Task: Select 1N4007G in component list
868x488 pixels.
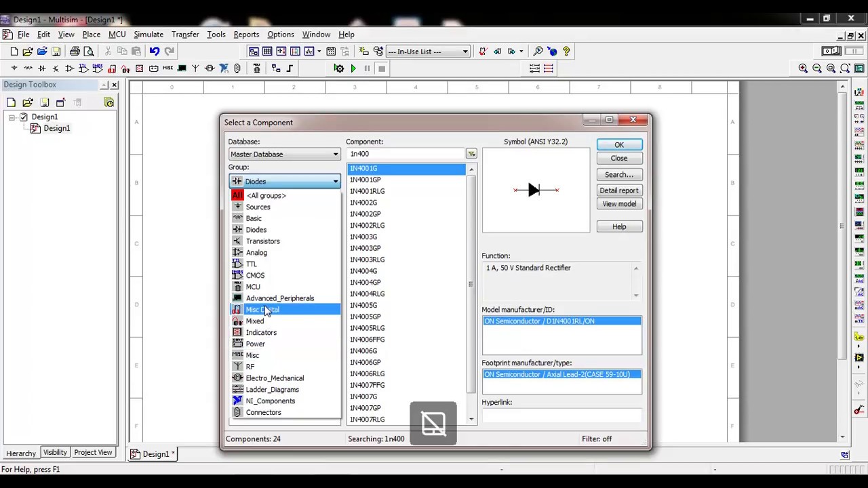Action: click(363, 396)
